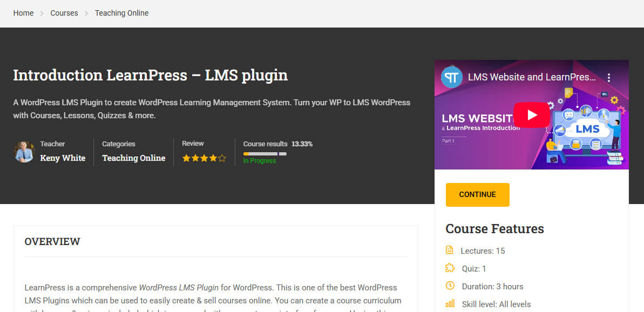Click the Overview section heading

click(x=52, y=241)
